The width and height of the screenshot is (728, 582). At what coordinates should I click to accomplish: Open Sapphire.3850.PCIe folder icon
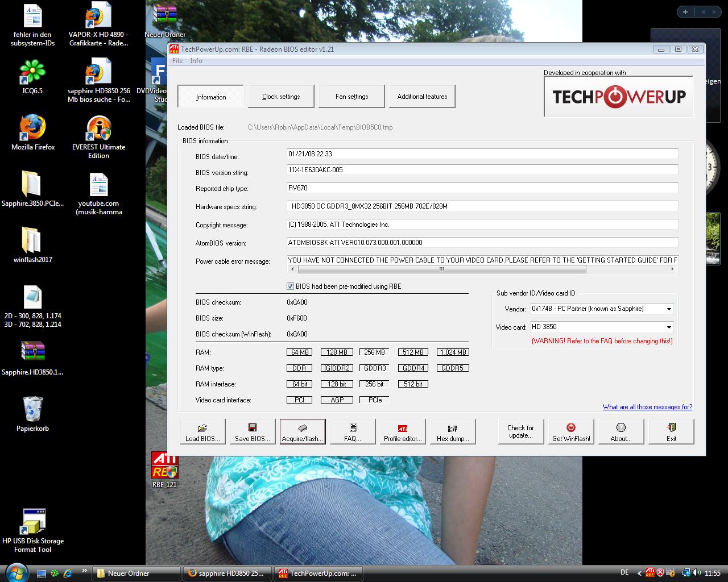pos(32,189)
